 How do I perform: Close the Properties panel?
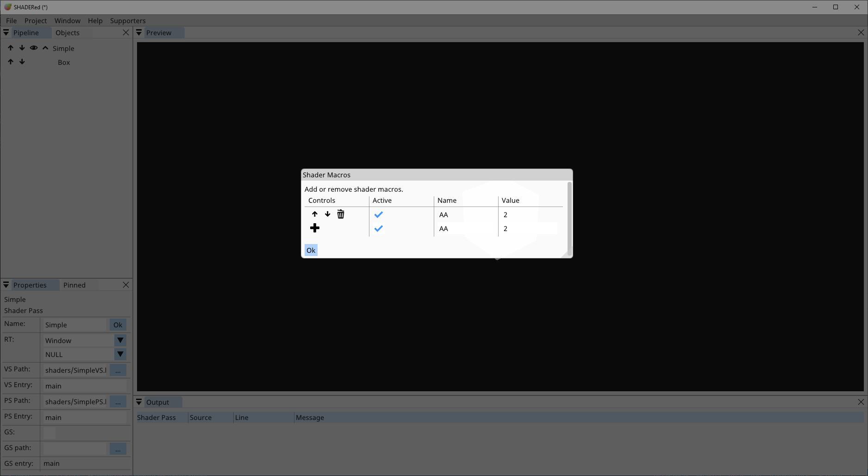pyautogui.click(x=126, y=285)
